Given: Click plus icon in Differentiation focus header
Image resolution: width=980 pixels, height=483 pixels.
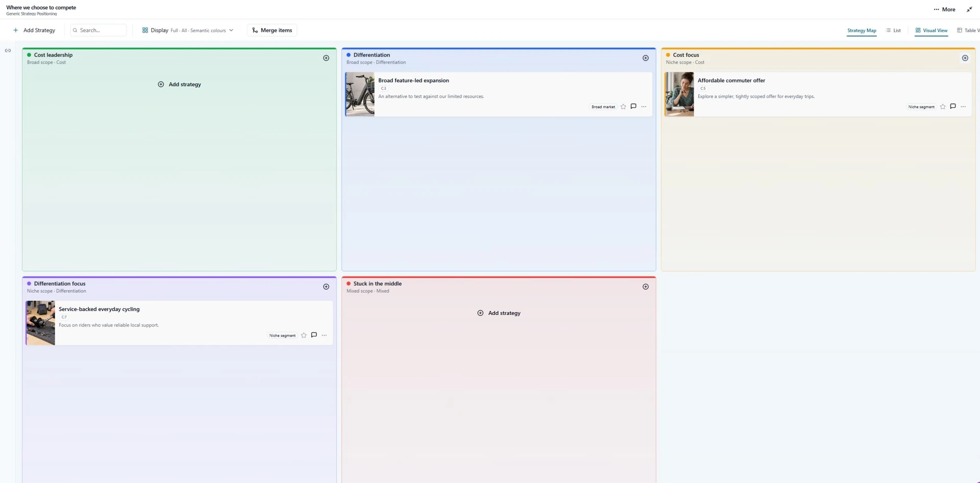Looking at the screenshot, I should [x=326, y=287].
